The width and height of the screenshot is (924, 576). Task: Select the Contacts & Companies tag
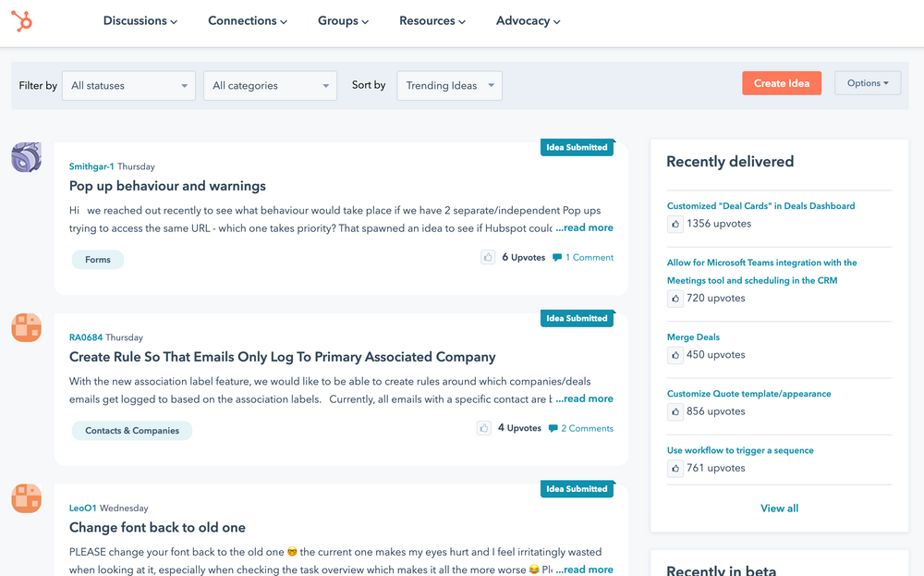tap(131, 431)
